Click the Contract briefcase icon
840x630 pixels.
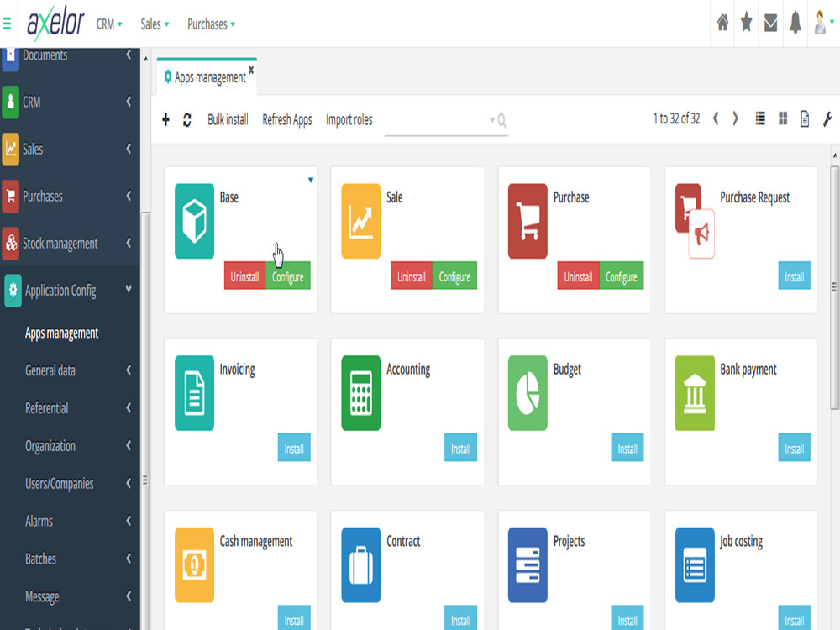tap(361, 564)
